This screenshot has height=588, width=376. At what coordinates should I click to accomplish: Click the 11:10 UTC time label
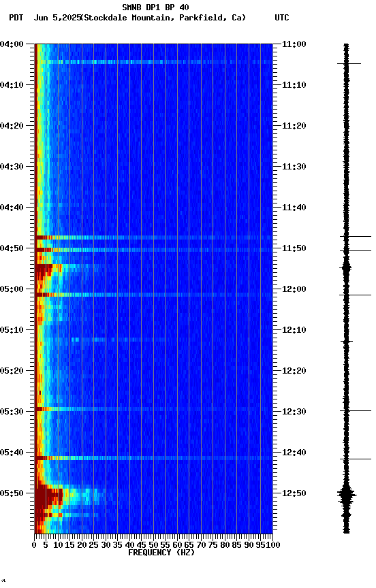point(294,85)
